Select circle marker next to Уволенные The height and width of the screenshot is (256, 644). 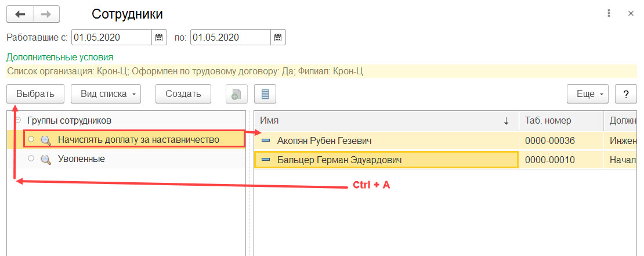(x=31, y=158)
